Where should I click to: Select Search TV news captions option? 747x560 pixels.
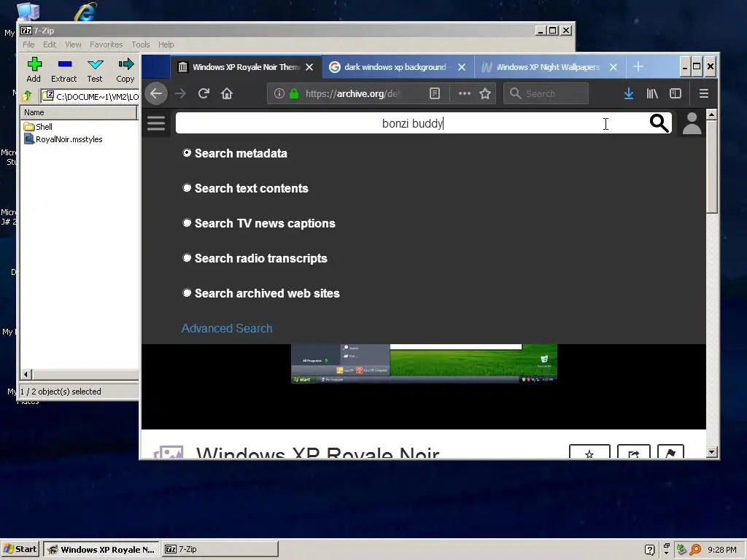187,223
